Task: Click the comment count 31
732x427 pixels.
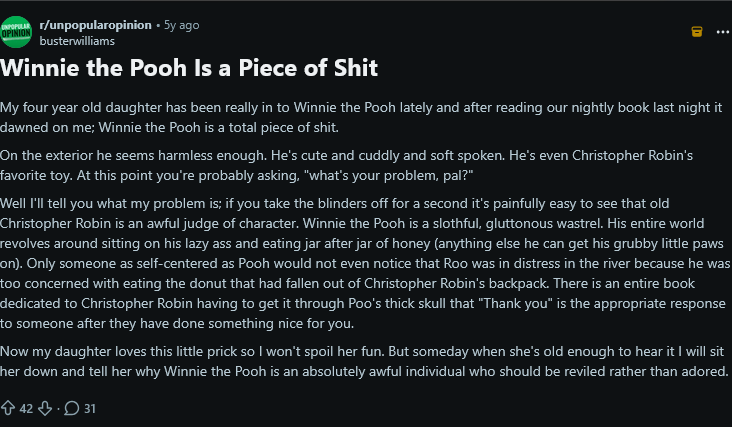Action: tap(89, 407)
